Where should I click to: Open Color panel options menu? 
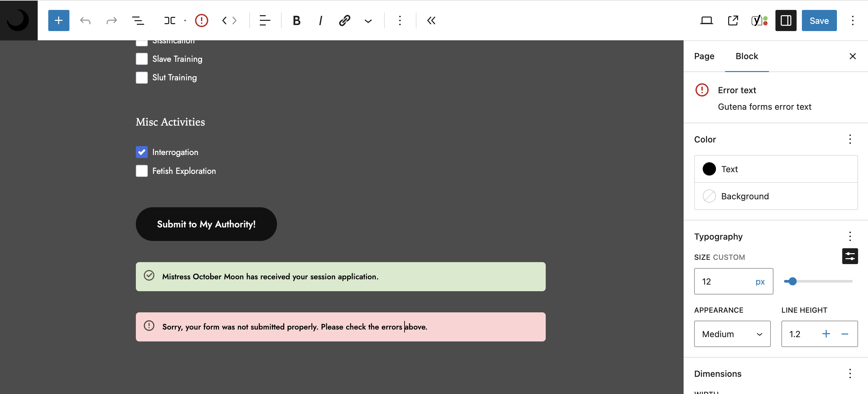[x=850, y=139]
